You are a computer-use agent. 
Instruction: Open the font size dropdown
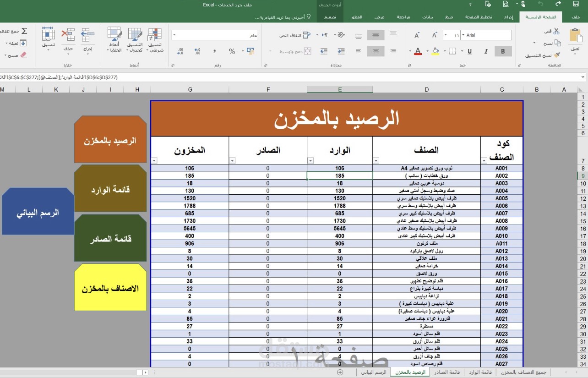click(446, 35)
